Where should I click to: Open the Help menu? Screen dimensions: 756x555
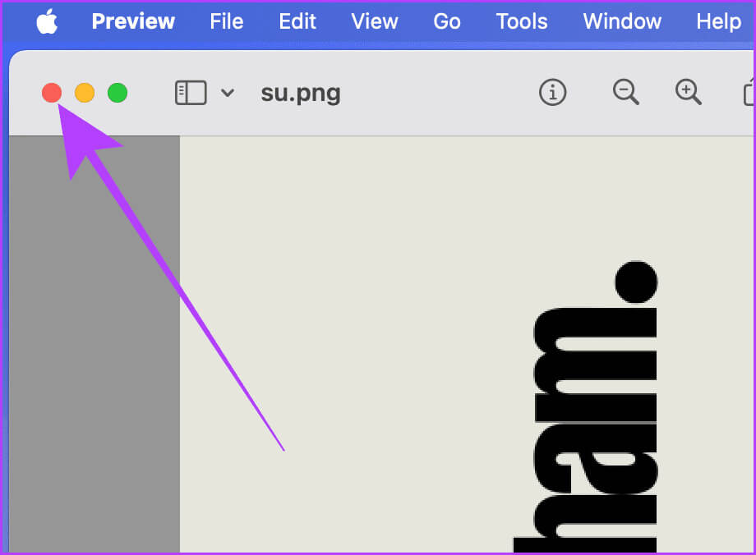(x=719, y=21)
